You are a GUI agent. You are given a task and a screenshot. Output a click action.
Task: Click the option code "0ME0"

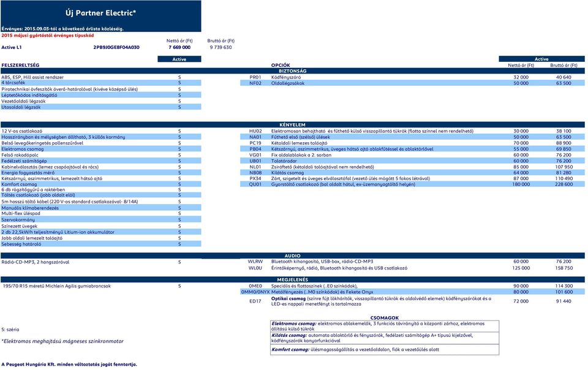pyautogui.click(x=255, y=286)
